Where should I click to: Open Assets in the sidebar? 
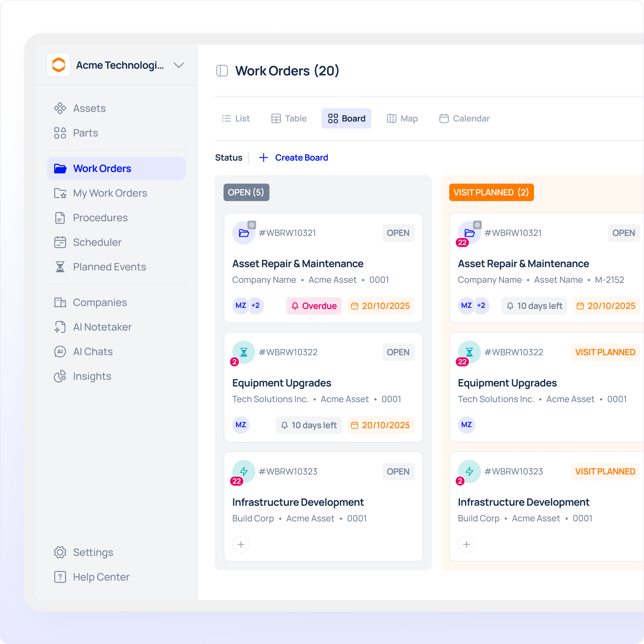pyautogui.click(x=89, y=108)
